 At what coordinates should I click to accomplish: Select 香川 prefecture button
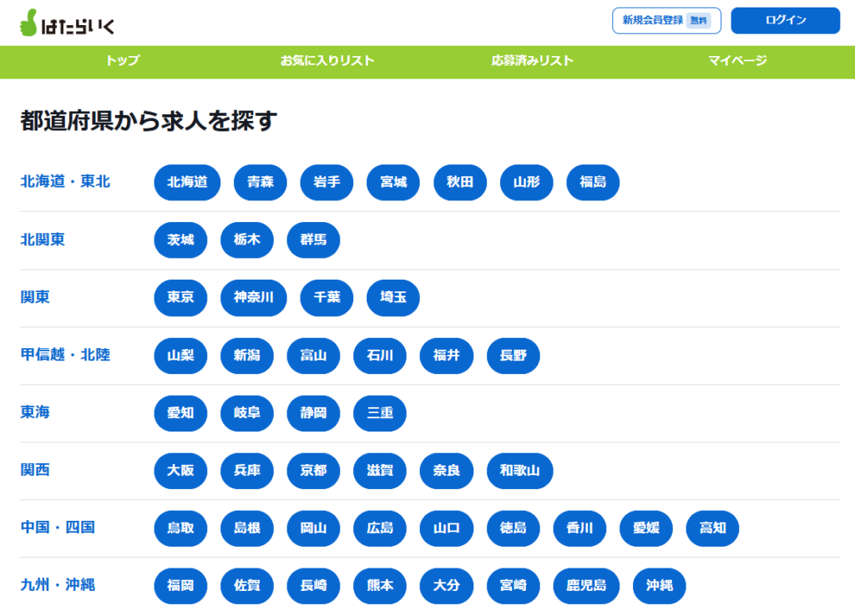[579, 528]
